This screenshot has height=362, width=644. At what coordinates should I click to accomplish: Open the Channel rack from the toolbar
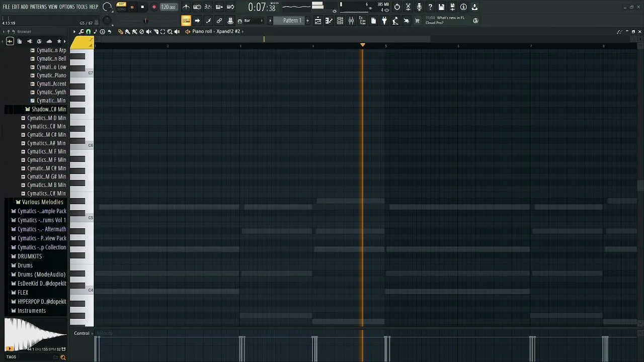[340, 21]
